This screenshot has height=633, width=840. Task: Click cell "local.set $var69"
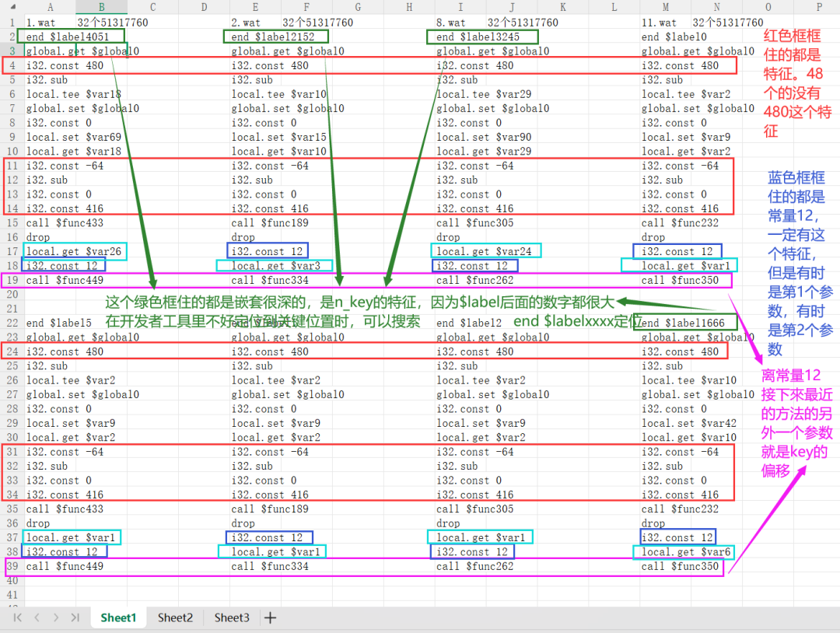[74, 137]
